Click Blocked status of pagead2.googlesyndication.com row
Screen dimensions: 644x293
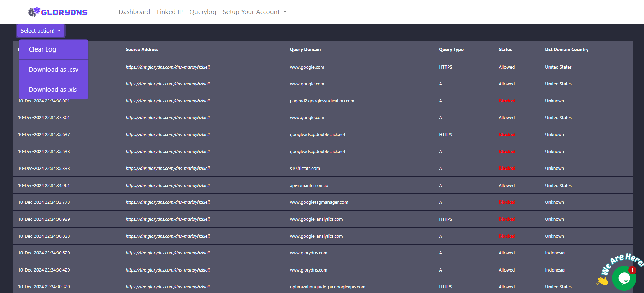507,101
